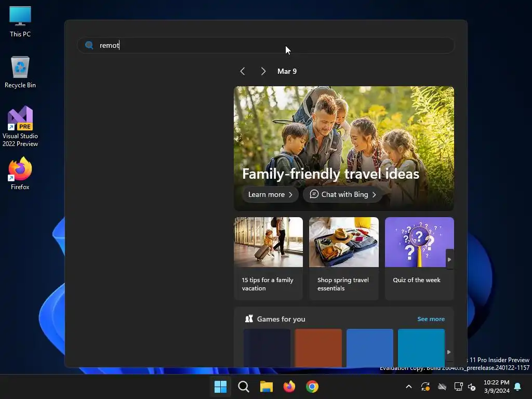The image size is (532, 399).
Task: Open This PC desktop icon
Action: tap(20, 22)
